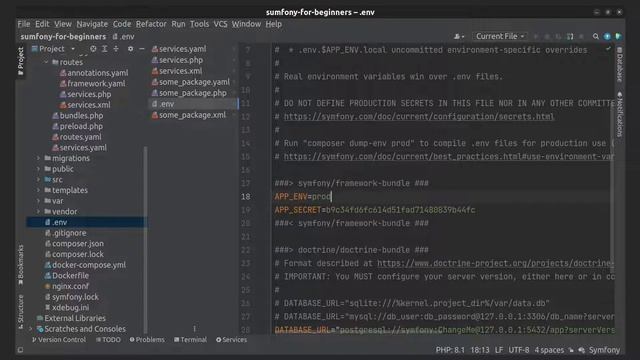The width and height of the screenshot is (640, 360).
Task: Click the read-only lock icon in status bar
Action: (571, 350)
